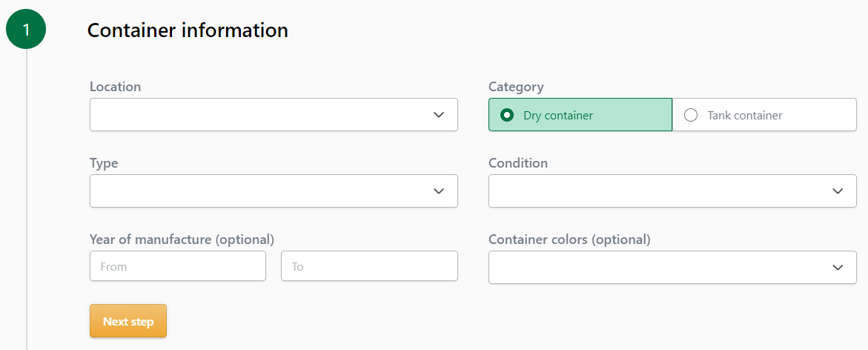Click the Condition field's chevron arrow
This screenshot has width=868, height=350.
click(838, 191)
